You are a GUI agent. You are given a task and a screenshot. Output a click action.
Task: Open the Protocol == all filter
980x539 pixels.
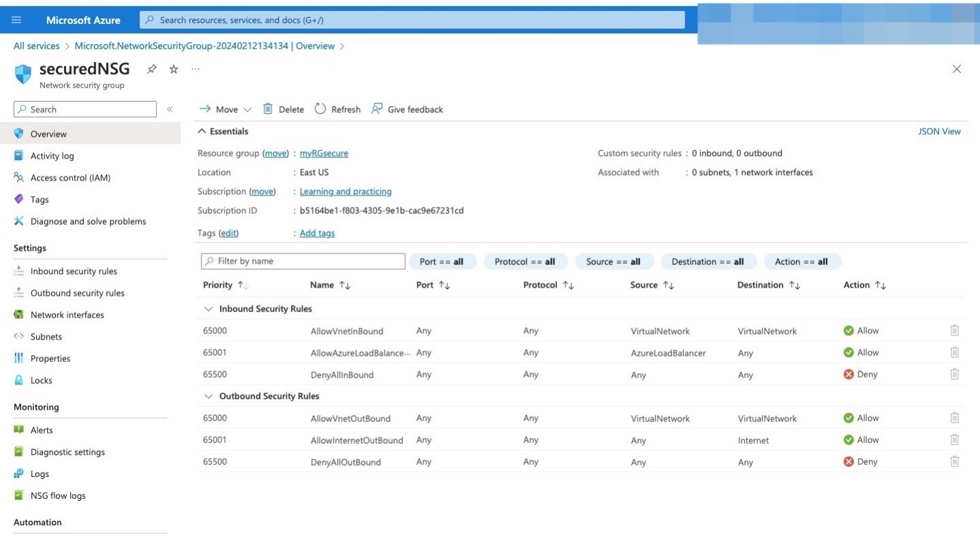click(x=525, y=262)
